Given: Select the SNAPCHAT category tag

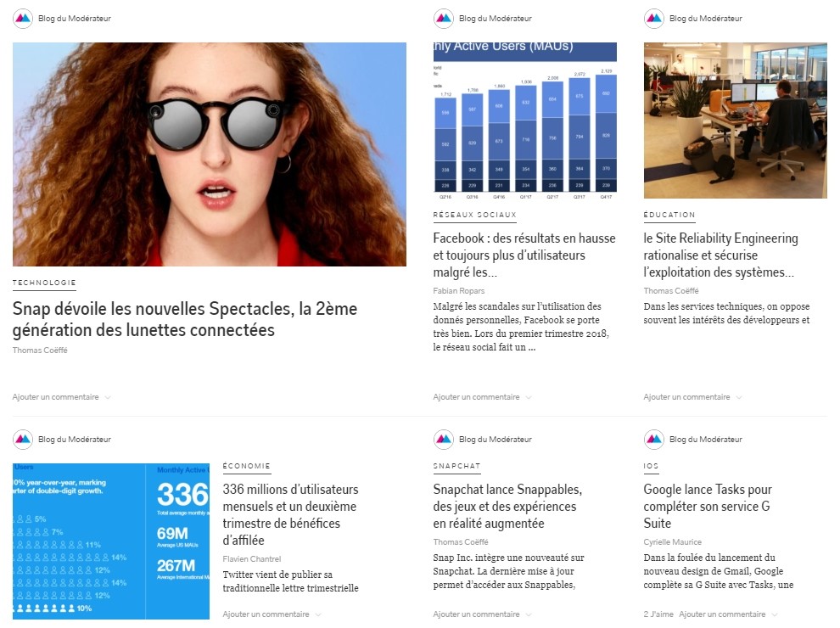Looking at the screenshot, I should 457,466.
